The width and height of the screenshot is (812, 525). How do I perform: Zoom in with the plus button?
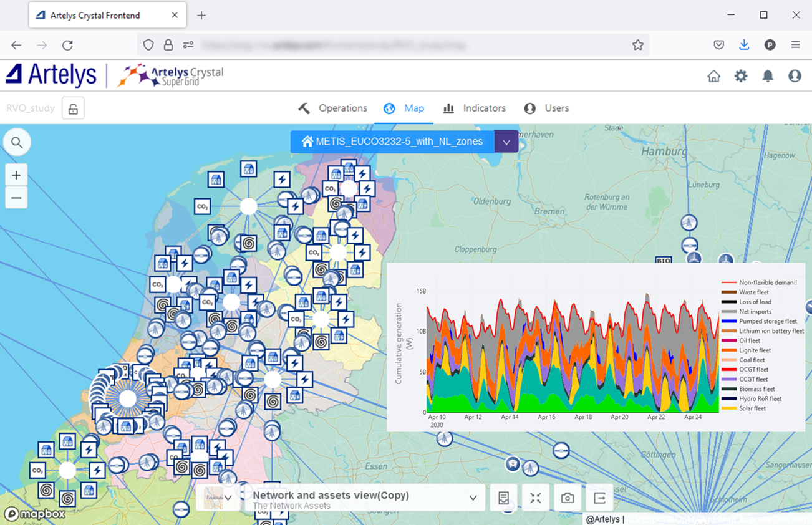coord(16,175)
